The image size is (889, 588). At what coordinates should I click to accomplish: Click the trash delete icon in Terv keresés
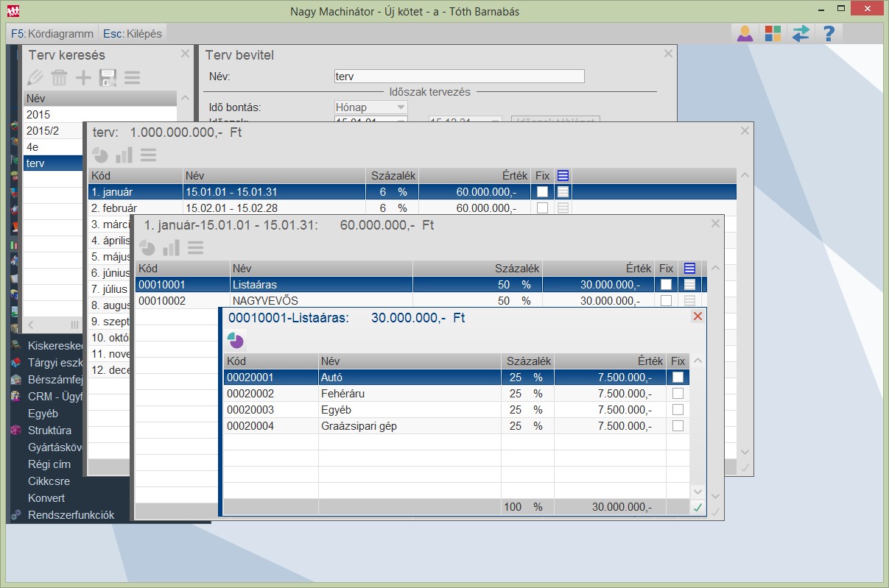[x=59, y=78]
